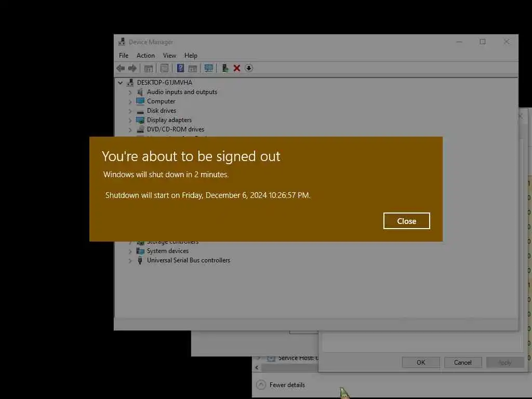
Task: Click Fewer details in Task Manager
Action: click(x=287, y=385)
